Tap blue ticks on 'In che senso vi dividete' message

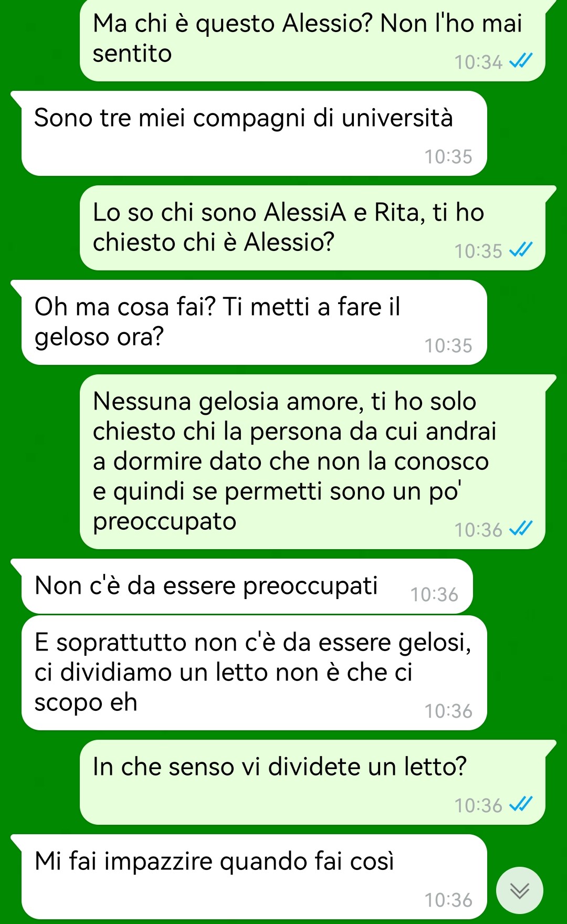tap(521, 805)
